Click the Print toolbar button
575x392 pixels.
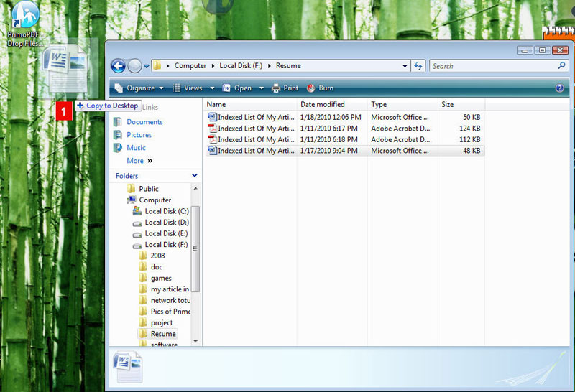[x=285, y=88]
